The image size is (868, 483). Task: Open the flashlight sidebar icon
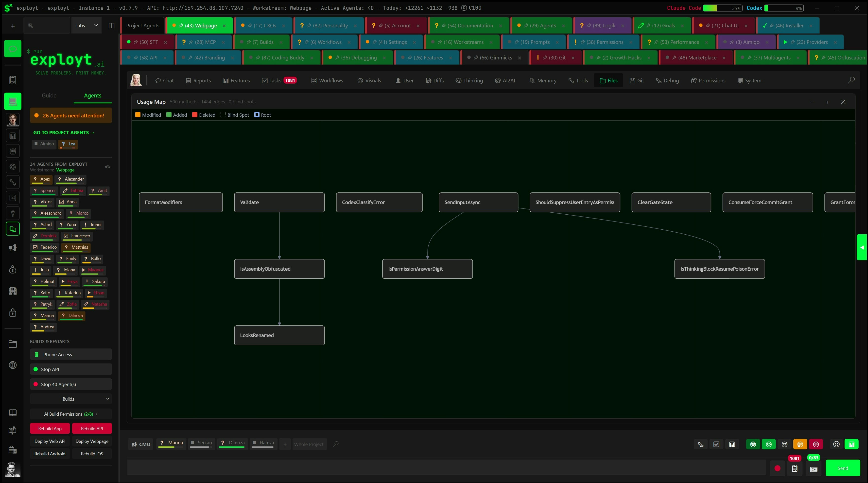click(13, 213)
